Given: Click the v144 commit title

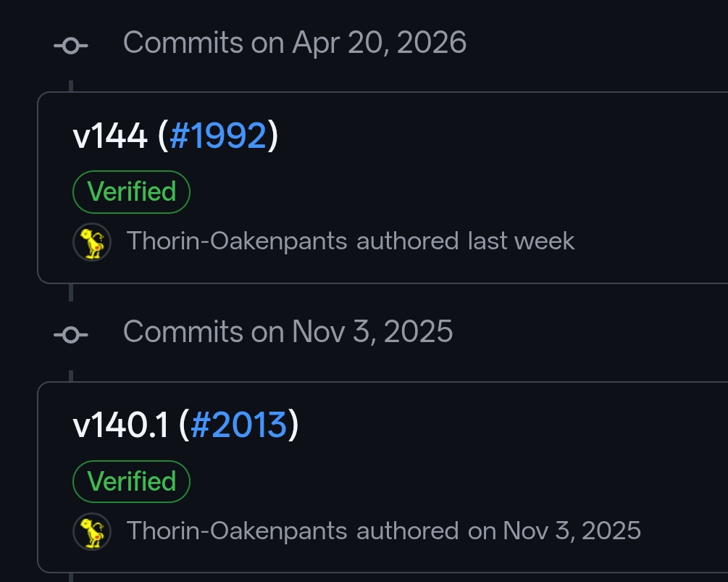Looking at the screenshot, I should click(110, 136).
